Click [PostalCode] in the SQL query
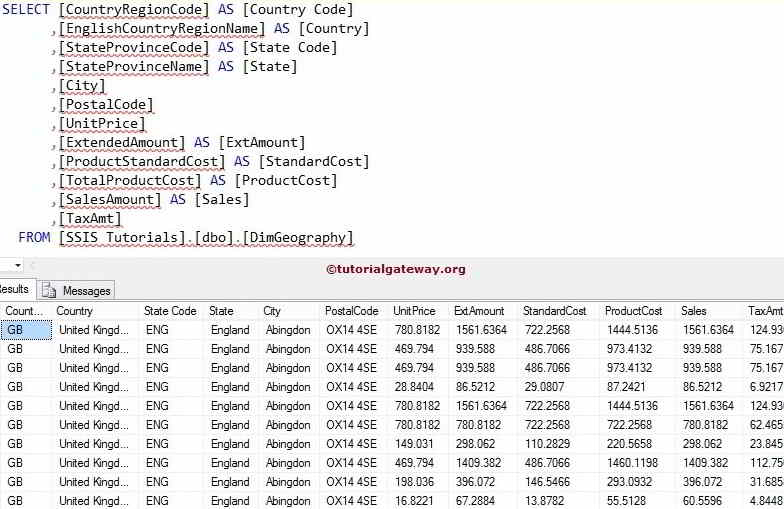 [x=106, y=104]
